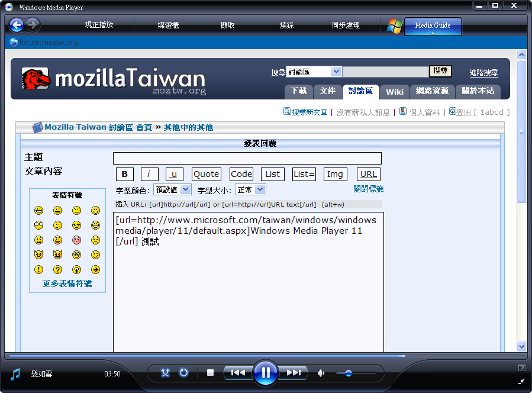Click the italic i button
Image resolution: width=532 pixels, height=393 pixels.
click(149, 174)
